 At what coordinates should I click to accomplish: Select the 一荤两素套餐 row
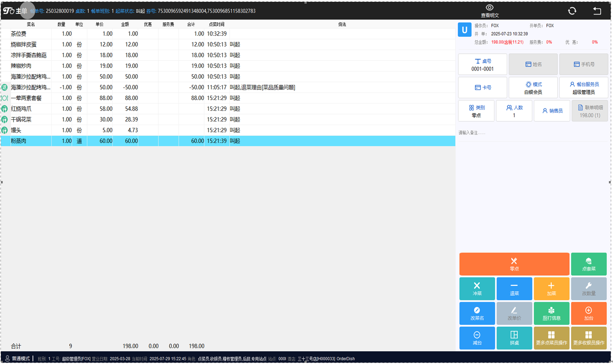[x=228, y=98]
